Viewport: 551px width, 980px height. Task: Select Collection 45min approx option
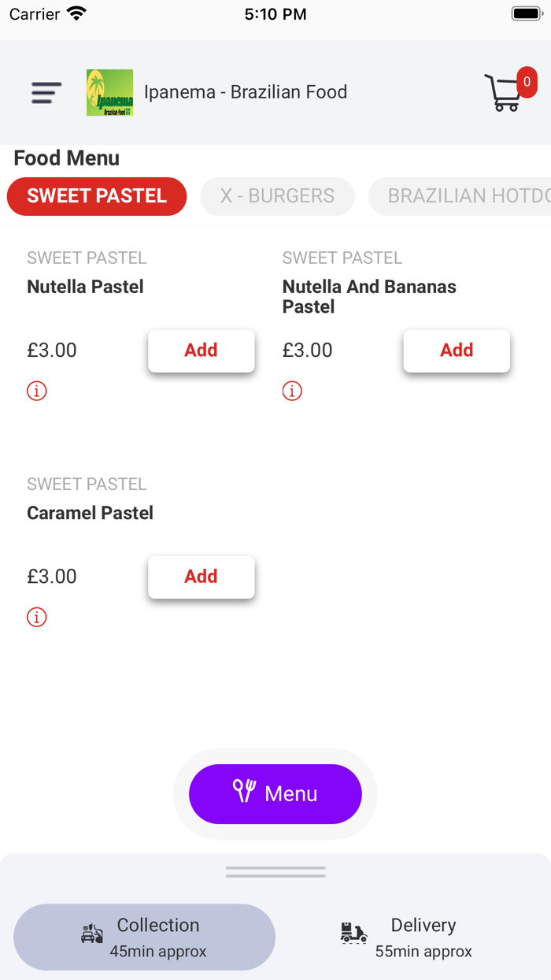tap(145, 937)
